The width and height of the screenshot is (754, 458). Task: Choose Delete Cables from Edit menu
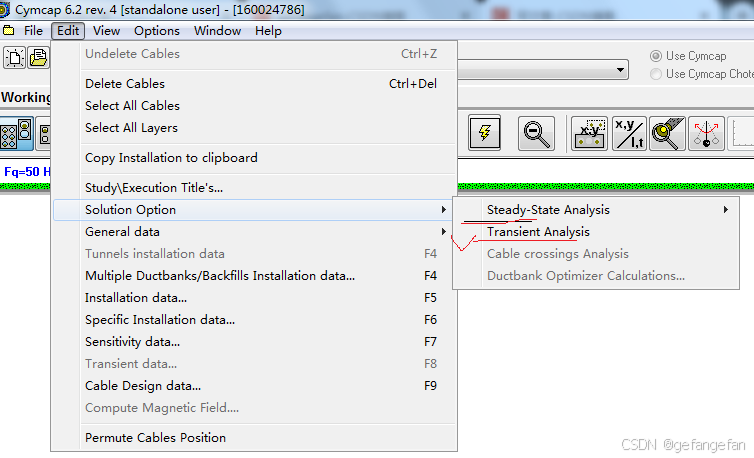255,84
